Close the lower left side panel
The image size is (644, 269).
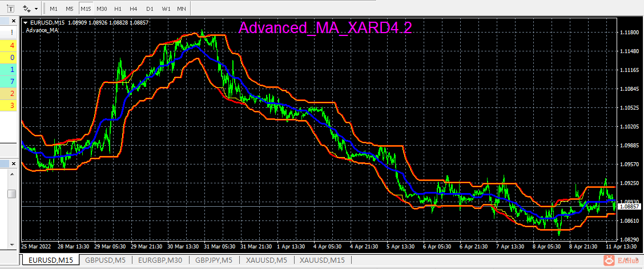[x=13, y=163]
